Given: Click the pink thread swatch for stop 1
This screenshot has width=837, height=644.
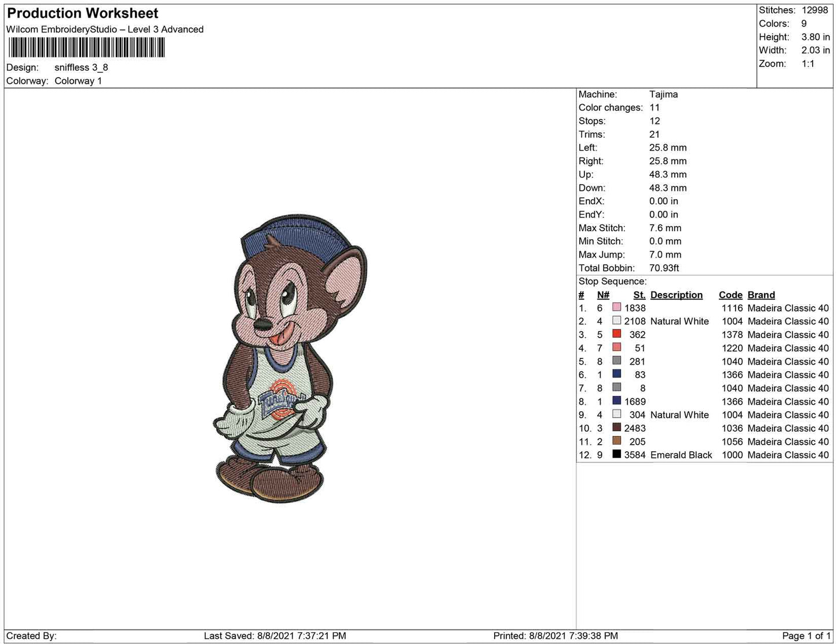Looking at the screenshot, I should point(616,308).
